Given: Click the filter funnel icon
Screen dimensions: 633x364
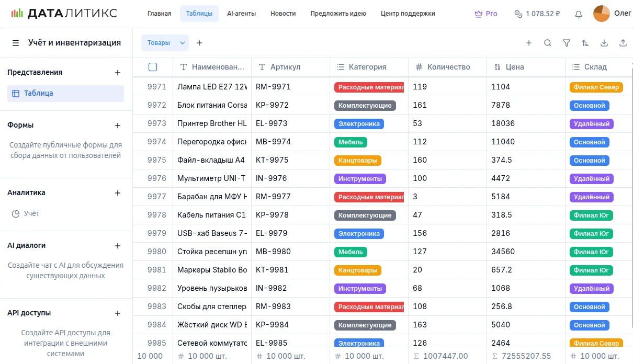Looking at the screenshot, I should 567,43.
